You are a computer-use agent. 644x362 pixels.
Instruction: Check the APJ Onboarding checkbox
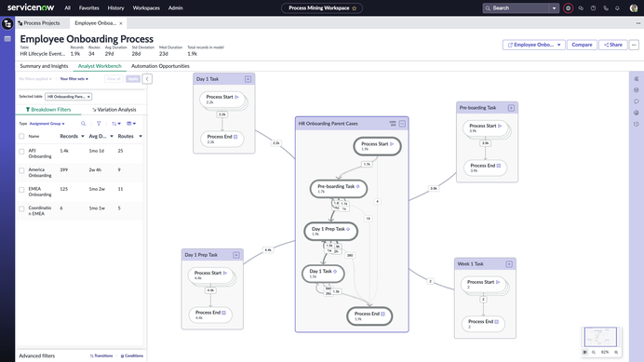coord(21,151)
